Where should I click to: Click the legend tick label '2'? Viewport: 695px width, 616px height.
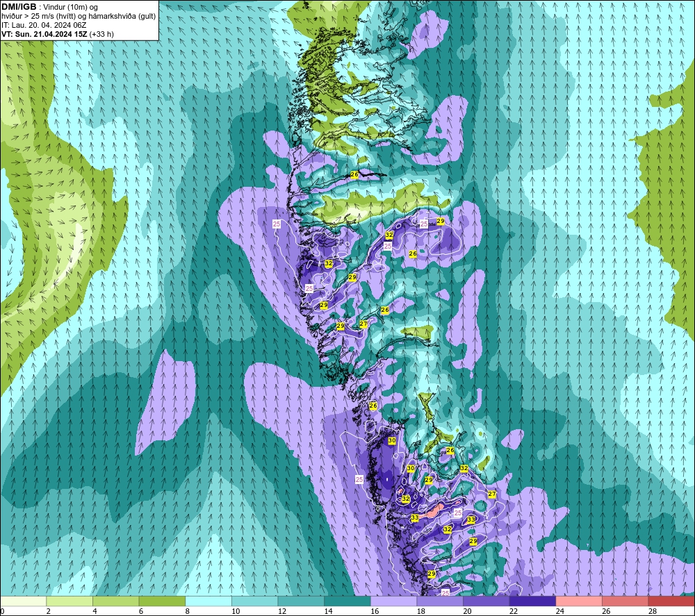click(49, 611)
